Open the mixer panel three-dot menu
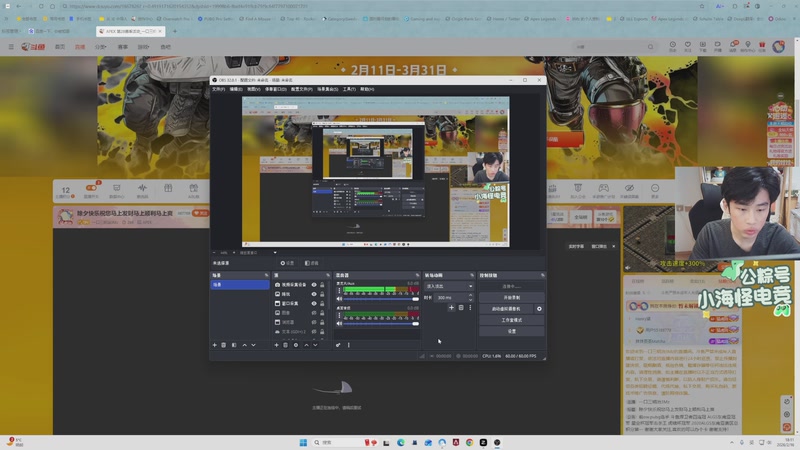Screen dimensions: 800x450 pos(348,345)
